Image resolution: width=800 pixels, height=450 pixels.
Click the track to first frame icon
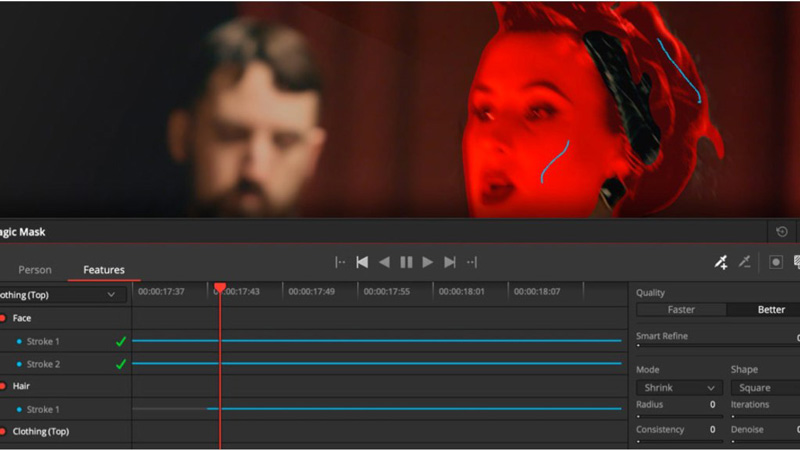tap(362, 262)
